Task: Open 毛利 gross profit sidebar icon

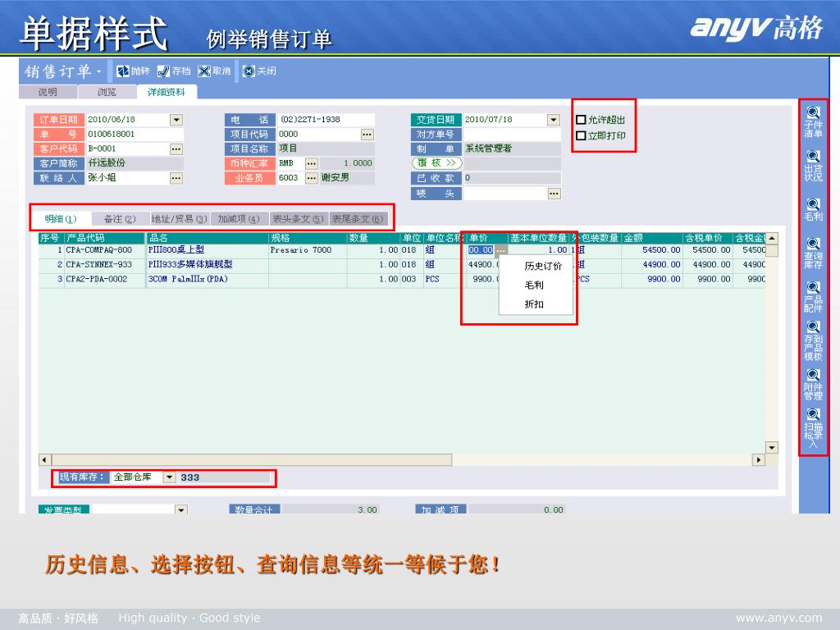Action: [x=813, y=209]
